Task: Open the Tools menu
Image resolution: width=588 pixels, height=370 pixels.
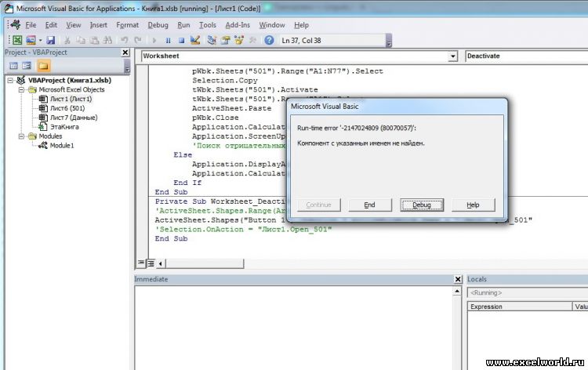Action: (207, 24)
